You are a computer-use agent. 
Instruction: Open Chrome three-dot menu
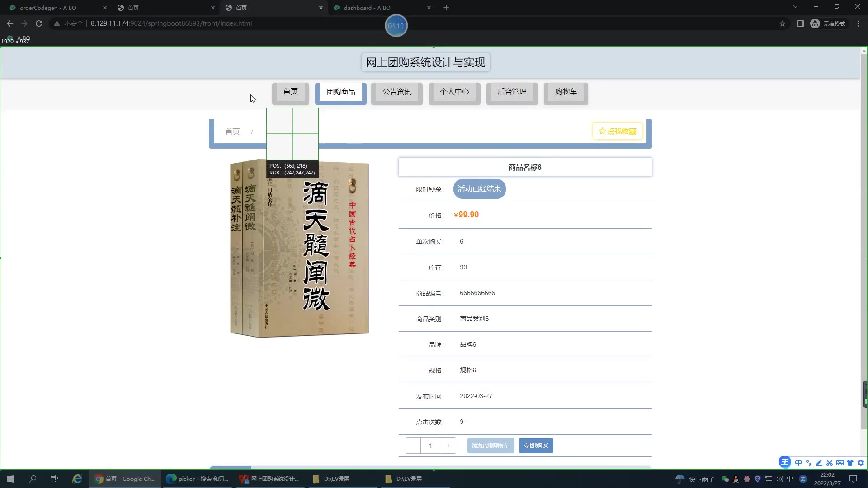(858, 23)
